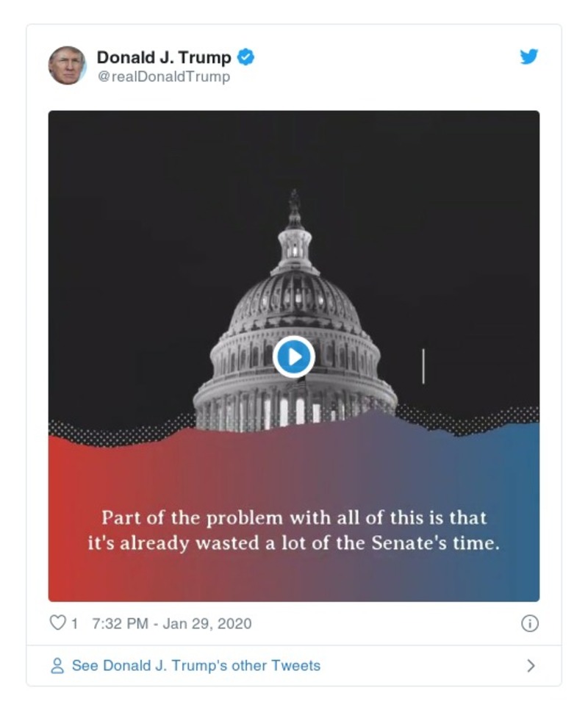Select Donald J. Trump's profile avatar

[68, 65]
